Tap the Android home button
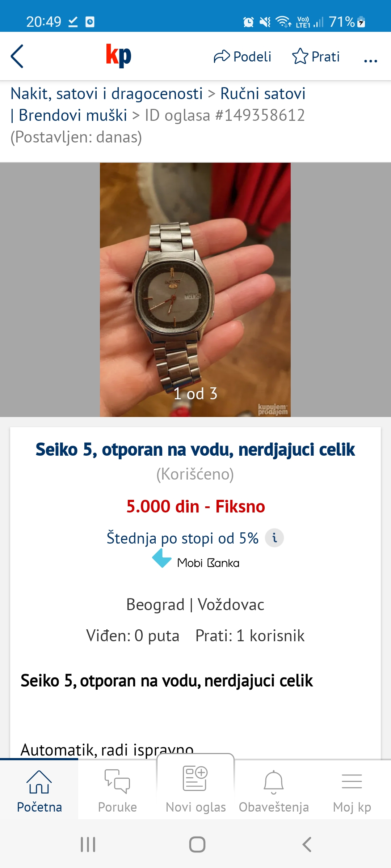 pyautogui.click(x=197, y=844)
